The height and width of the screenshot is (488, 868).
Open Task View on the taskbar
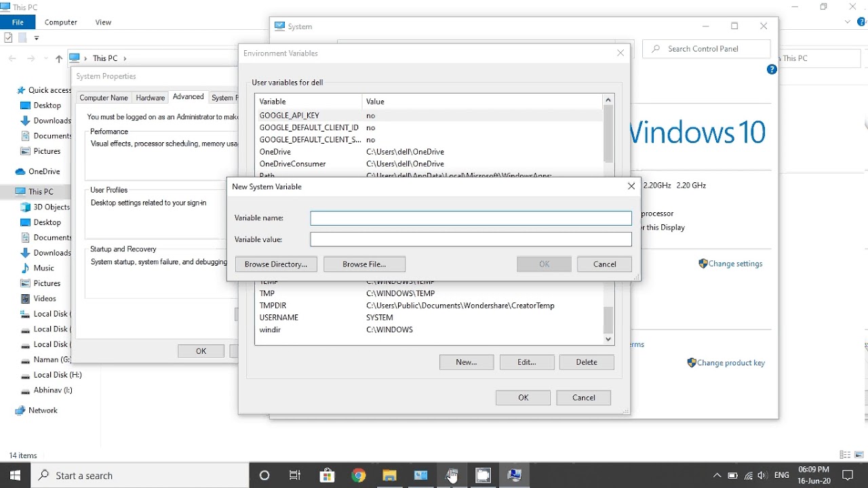pos(295,476)
